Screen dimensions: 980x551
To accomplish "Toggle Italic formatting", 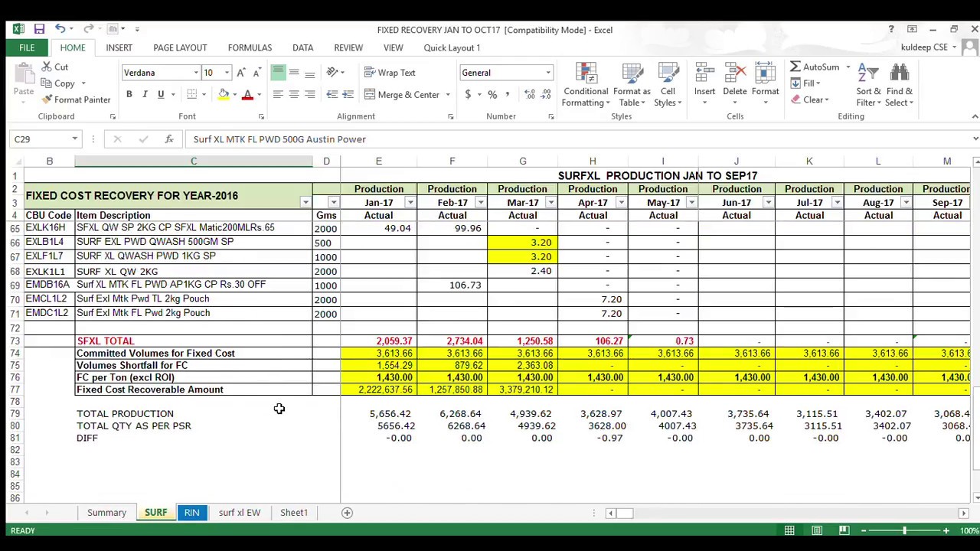I will pyautogui.click(x=145, y=95).
